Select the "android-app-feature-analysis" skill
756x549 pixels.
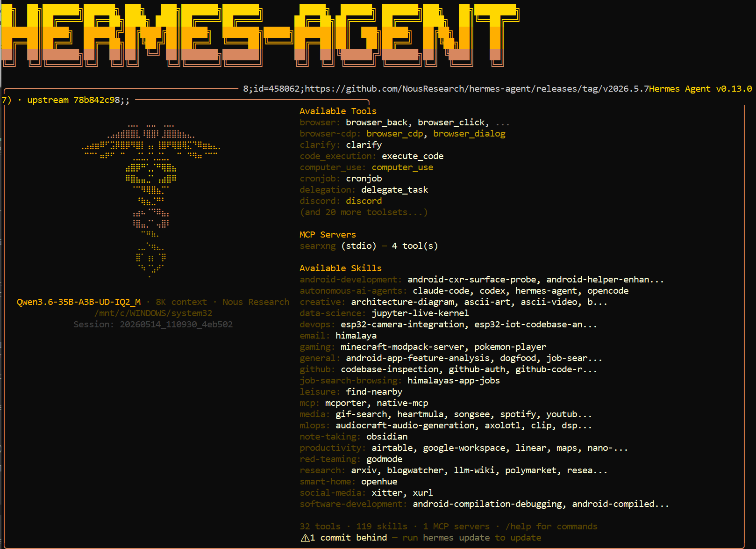coord(418,358)
